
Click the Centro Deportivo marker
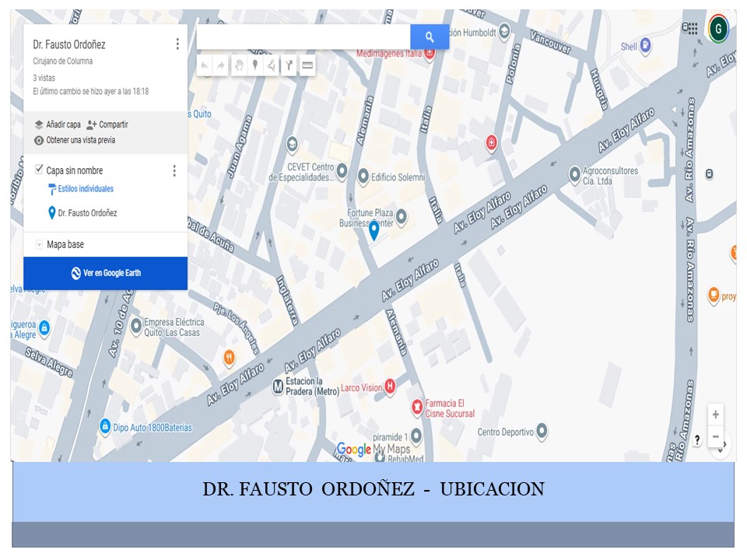(542, 431)
